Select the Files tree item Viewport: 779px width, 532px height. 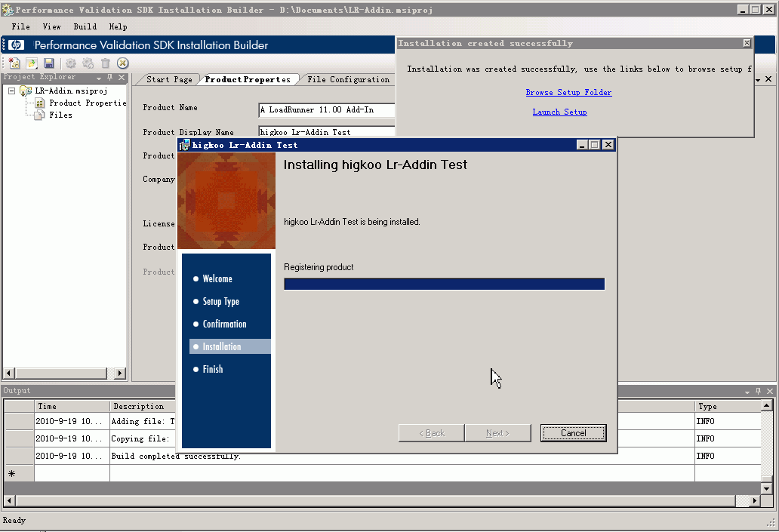coord(60,115)
